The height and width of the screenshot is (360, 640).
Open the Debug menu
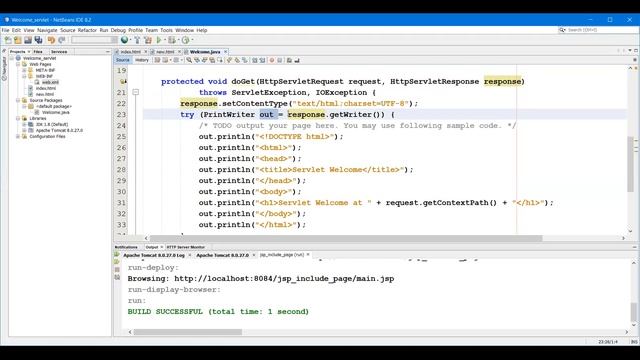point(118,30)
